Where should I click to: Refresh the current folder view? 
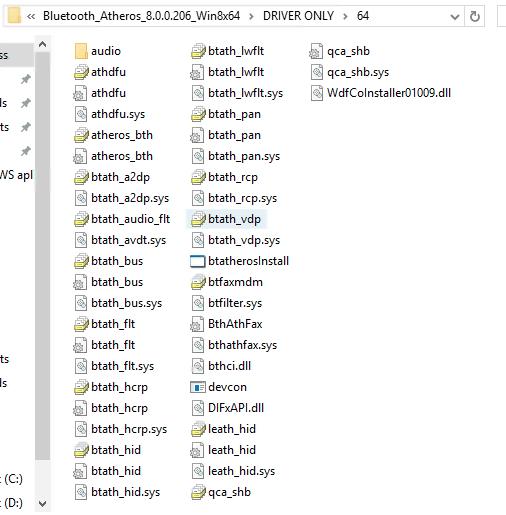click(475, 16)
